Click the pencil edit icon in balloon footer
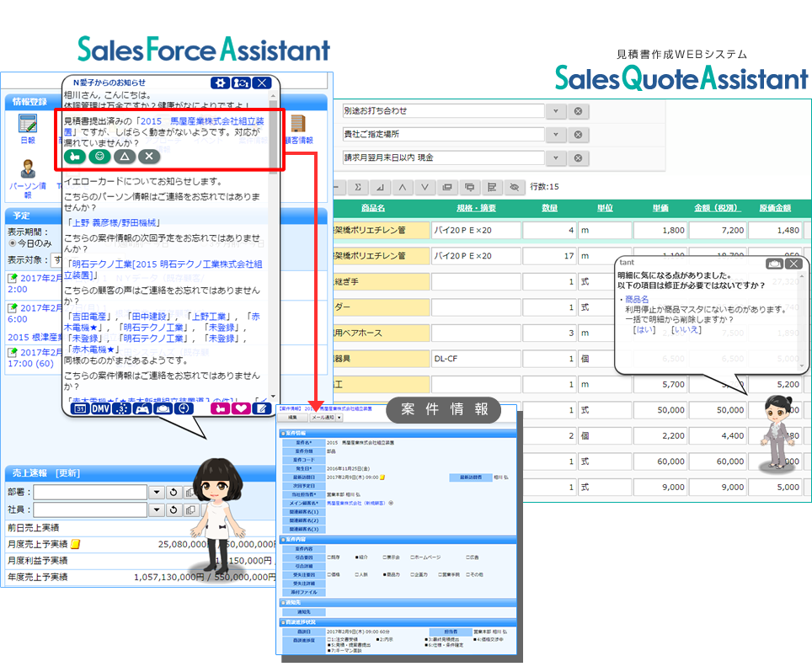The width and height of the screenshot is (812, 672). pos(261,408)
